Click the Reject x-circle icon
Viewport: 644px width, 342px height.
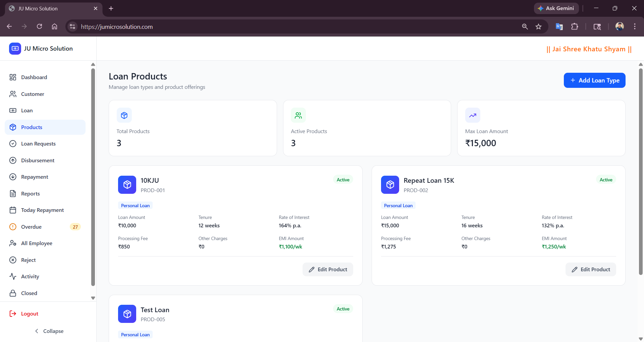point(13,260)
